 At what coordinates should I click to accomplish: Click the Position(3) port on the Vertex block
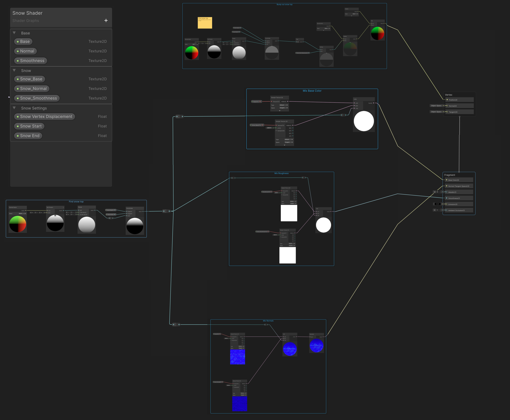[x=447, y=100]
